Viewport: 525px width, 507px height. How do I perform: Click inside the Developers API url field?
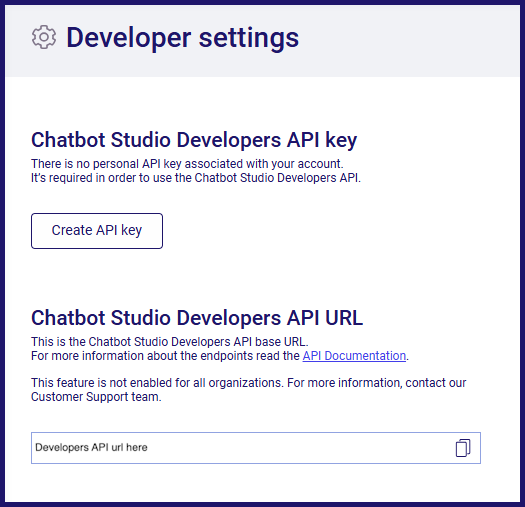pyautogui.click(x=256, y=448)
